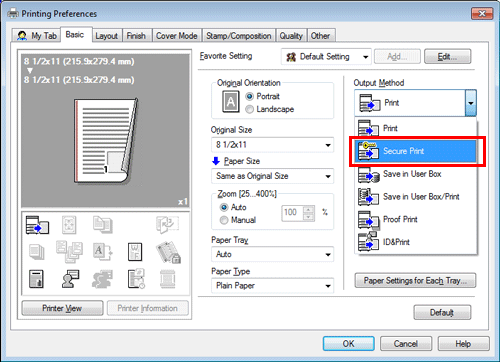
Task: Open the Favorite Setting dropdown
Action: tap(326, 57)
